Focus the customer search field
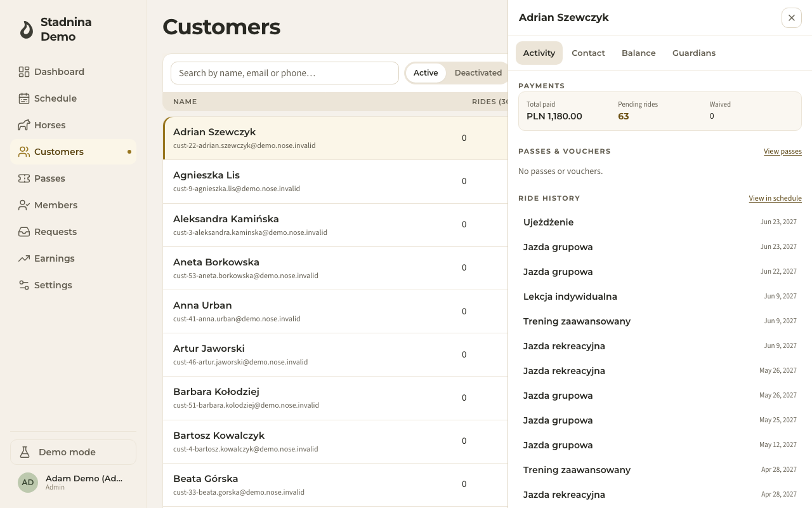The height and width of the screenshot is (508, 812). [285, 73]
